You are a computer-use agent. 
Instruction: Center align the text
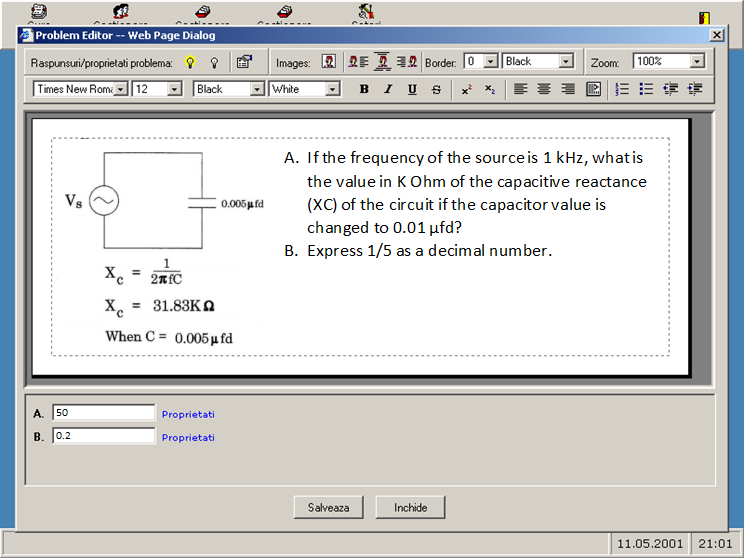(x=544, y=89)
